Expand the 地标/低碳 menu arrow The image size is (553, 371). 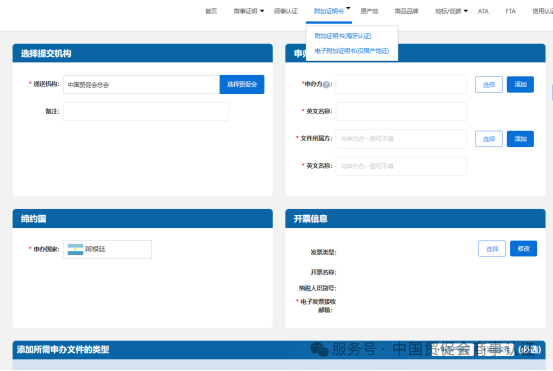point(466,11)
